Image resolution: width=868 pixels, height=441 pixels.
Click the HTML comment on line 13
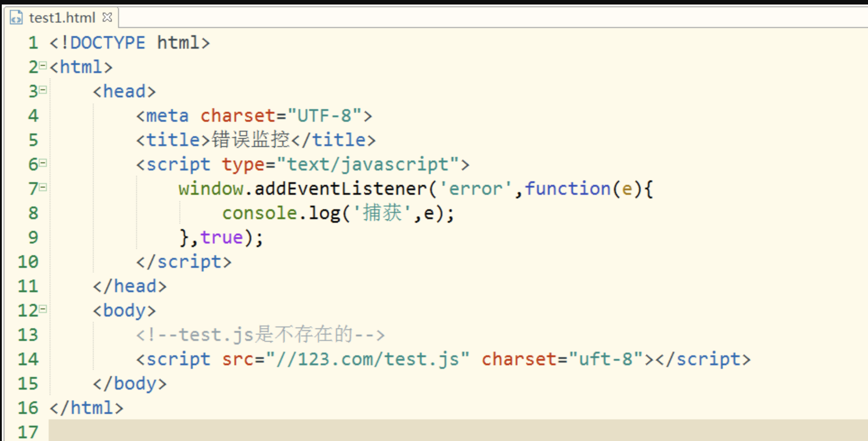tap(260, 335)
